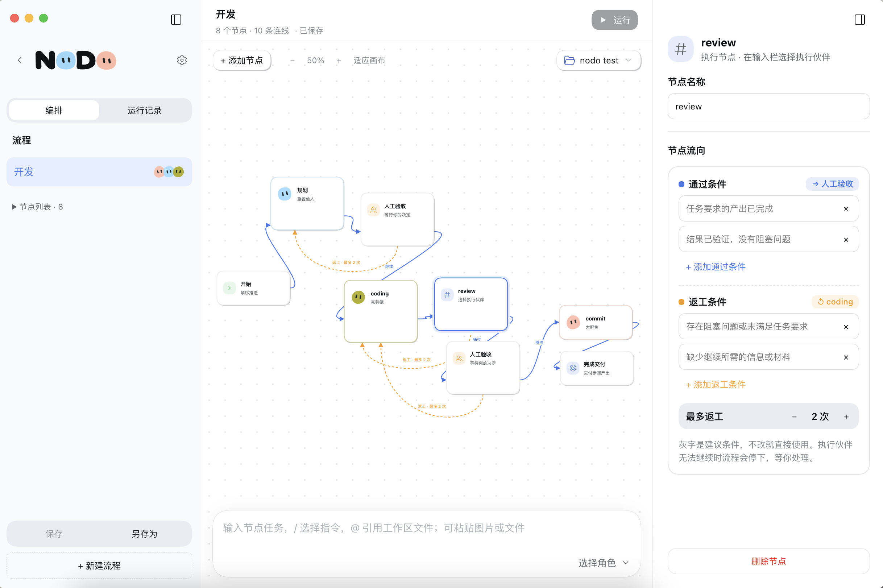Click 保存 button
Viewport: 883px width, 588px height.
(54, 534)
